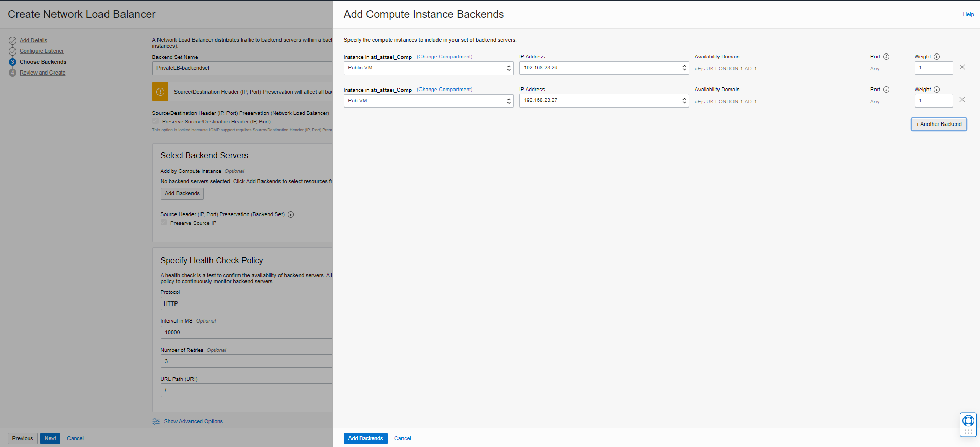
Task: Click the Weight info icon in second row
Action: click(x=937, y=90)
